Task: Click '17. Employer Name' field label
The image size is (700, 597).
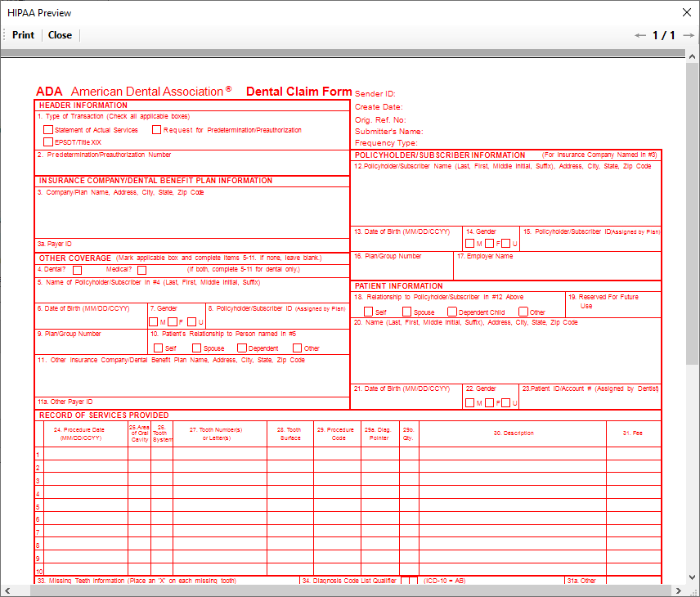Action: [485, 256]
